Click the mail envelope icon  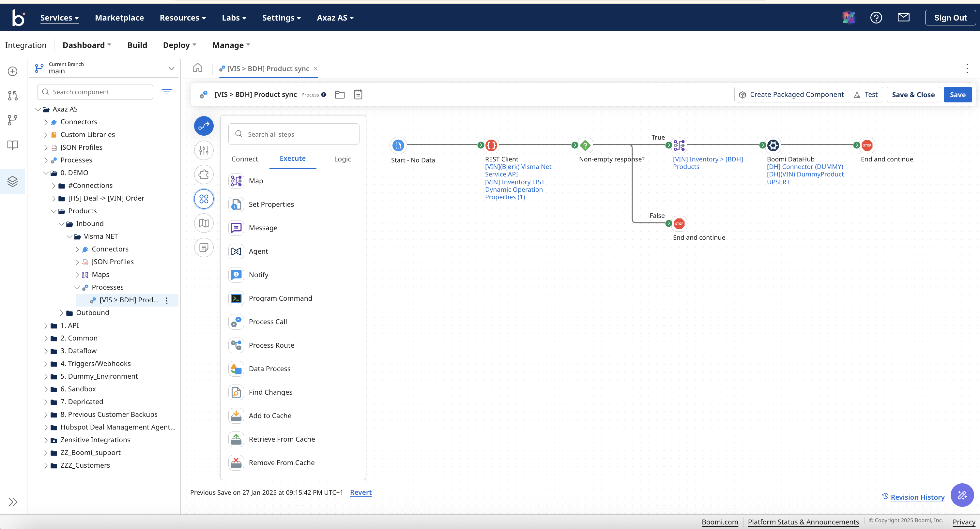pos(903,18)
